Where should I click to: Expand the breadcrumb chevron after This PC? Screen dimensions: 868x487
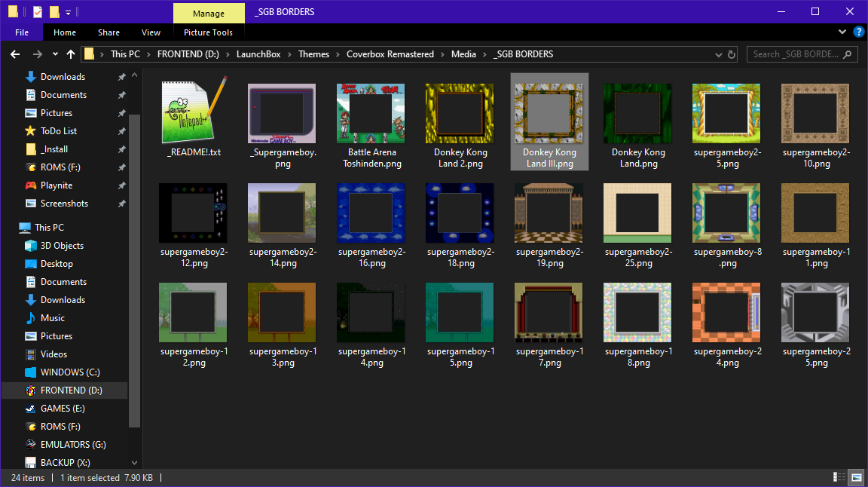tap(148, 54)
